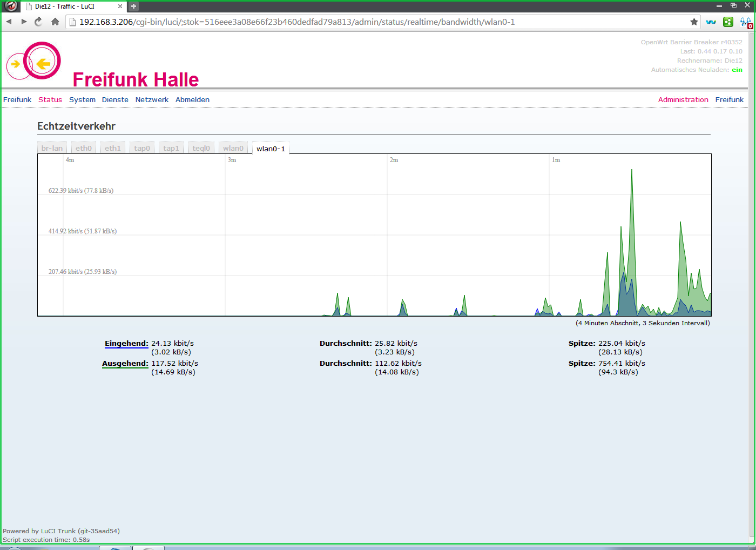Click the browser forward arrow button
The height and width of the screenshot is (550, 756).
pyautogui.click(x=24, y=22)
